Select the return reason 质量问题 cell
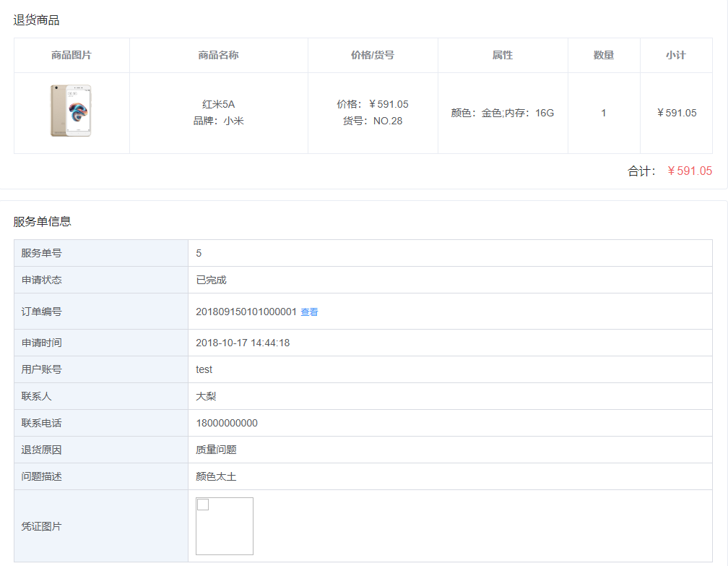The image size is (728, 566). click(214, 449)
